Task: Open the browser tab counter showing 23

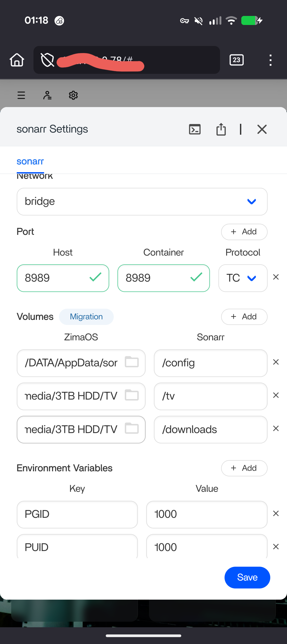Action: coord(236,60)
